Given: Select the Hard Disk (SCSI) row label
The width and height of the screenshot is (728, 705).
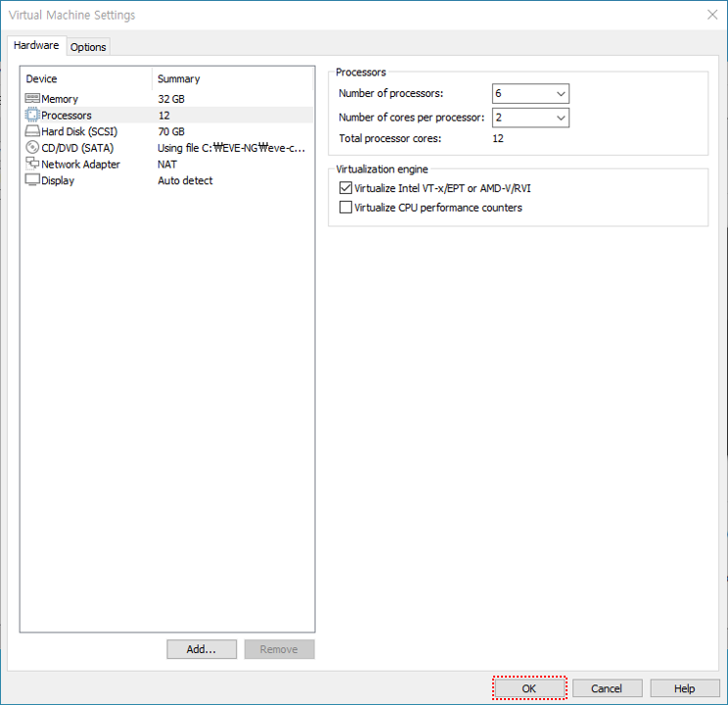Looking at the screenshot, I should tap(79, 131).
